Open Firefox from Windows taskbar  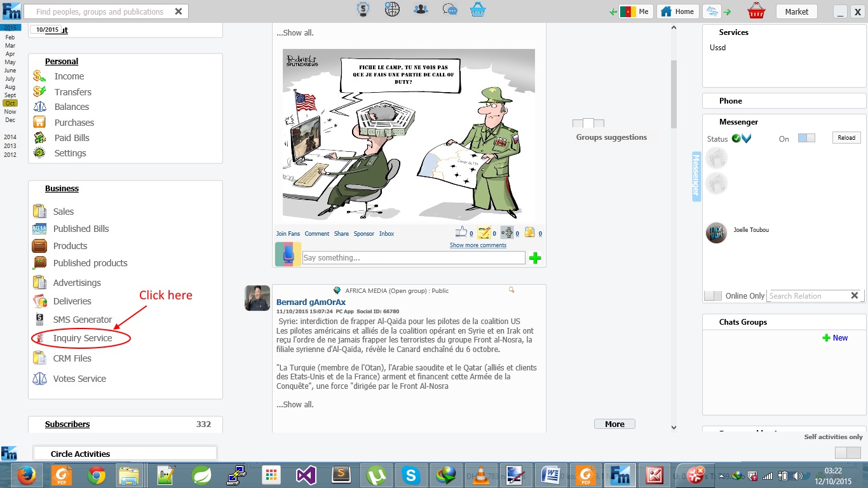click(26, 475)
